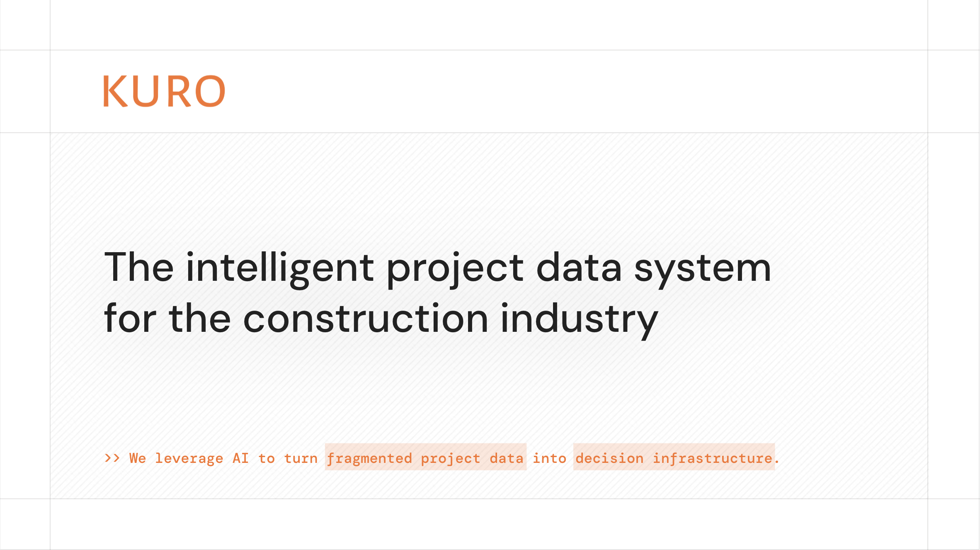Click the word "infrastructure" in the tagline
This screenshot has height=550, width=980.
[713, 458]
